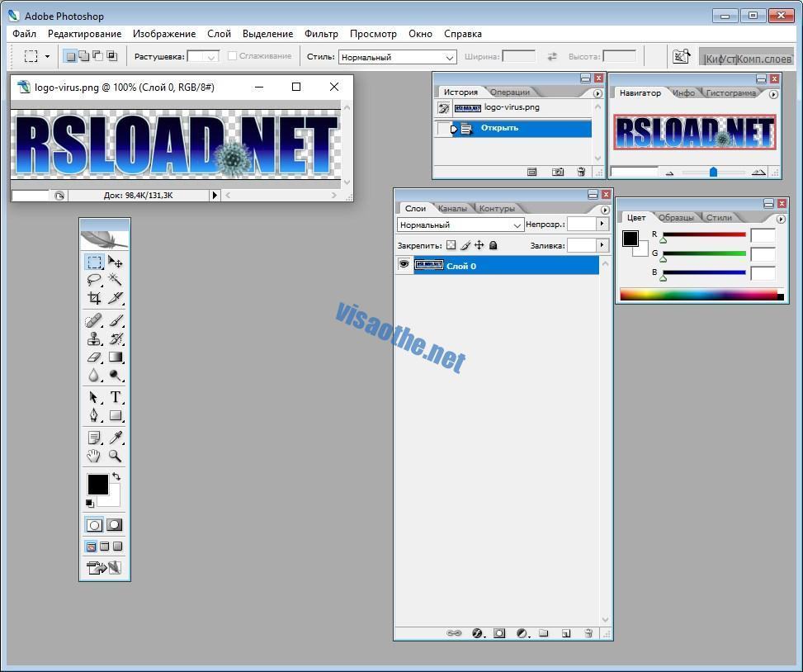
Task: Select the History Brush tool
Action: [116, 338]
